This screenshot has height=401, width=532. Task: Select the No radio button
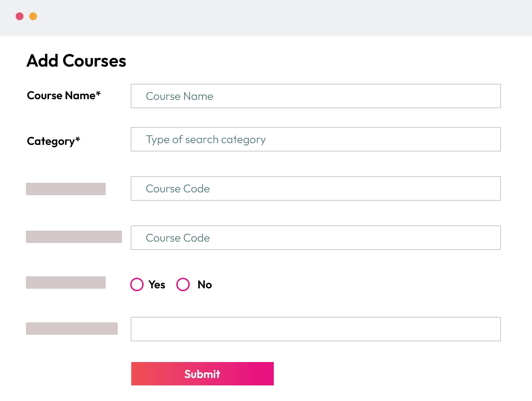click(x=183, y=284)
